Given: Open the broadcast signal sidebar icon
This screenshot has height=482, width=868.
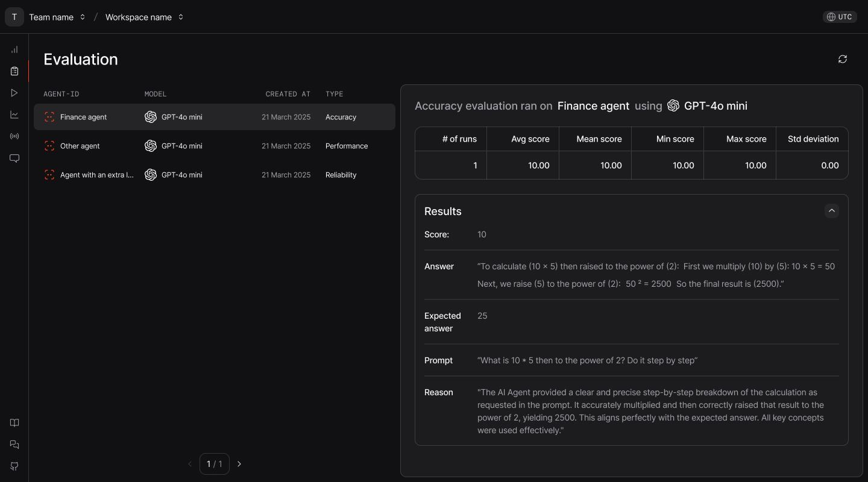Looking at the screenshot, I should tap(14, 136).
